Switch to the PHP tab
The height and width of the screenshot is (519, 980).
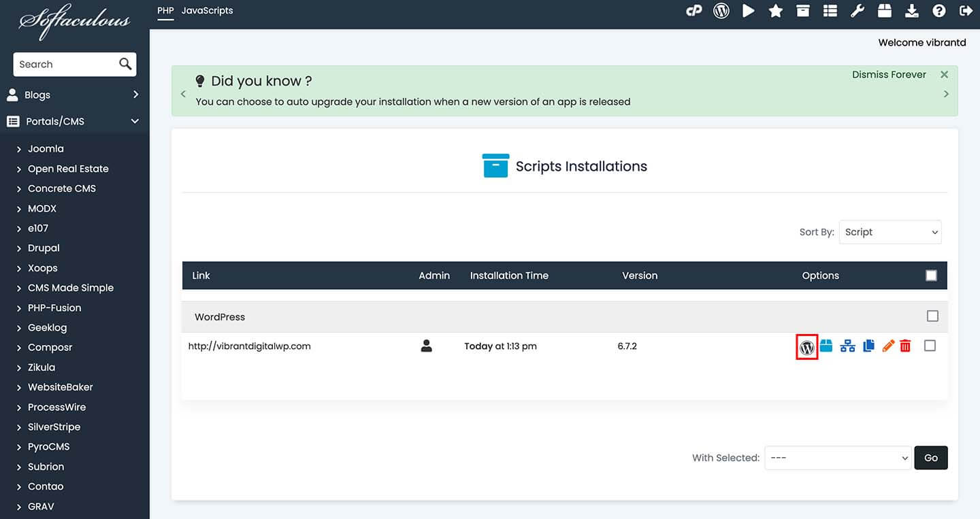165,10
